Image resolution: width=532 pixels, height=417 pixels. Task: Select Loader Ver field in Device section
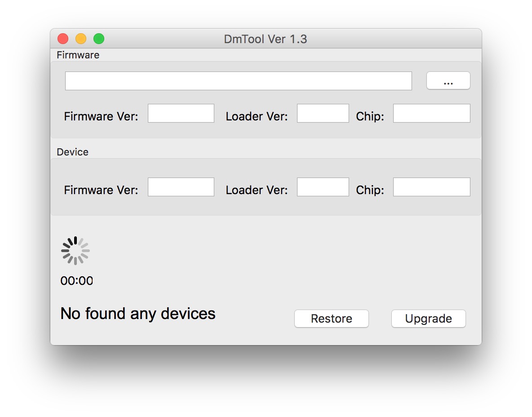pos(323,187)
